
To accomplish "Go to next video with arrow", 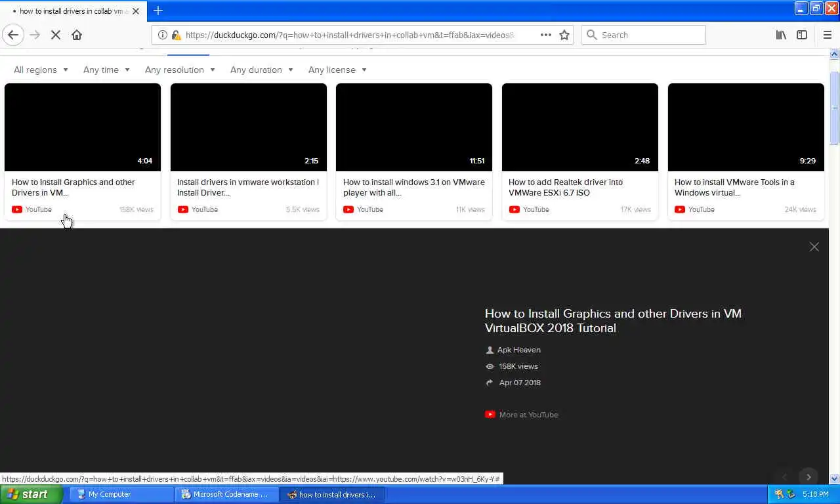I will tap(808, 477).
